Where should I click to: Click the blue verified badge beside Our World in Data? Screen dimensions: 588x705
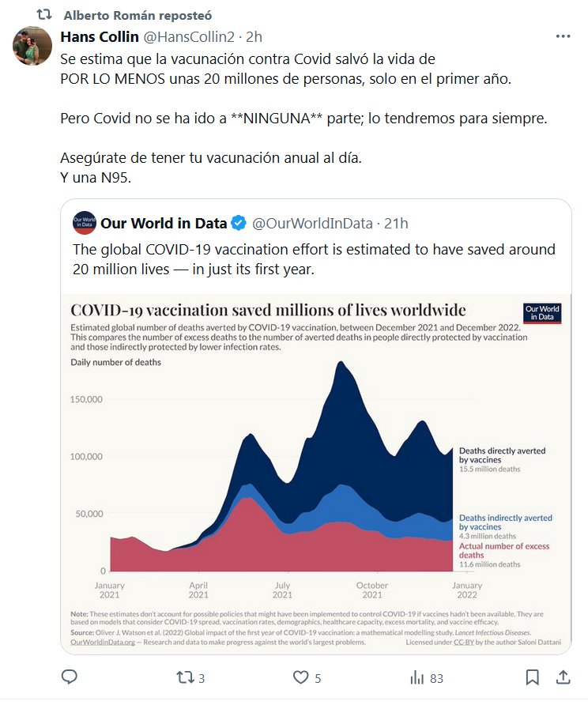[239, 224]
